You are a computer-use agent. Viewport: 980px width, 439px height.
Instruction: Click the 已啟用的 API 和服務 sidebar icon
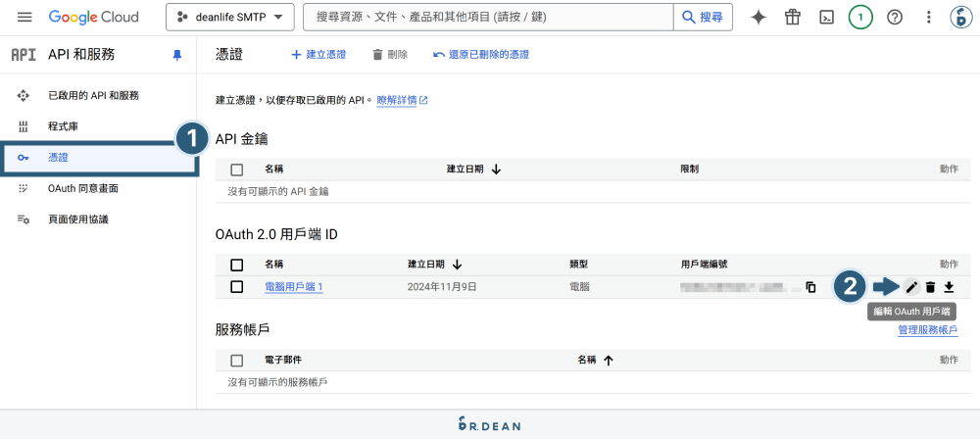(x=24, y=96)
